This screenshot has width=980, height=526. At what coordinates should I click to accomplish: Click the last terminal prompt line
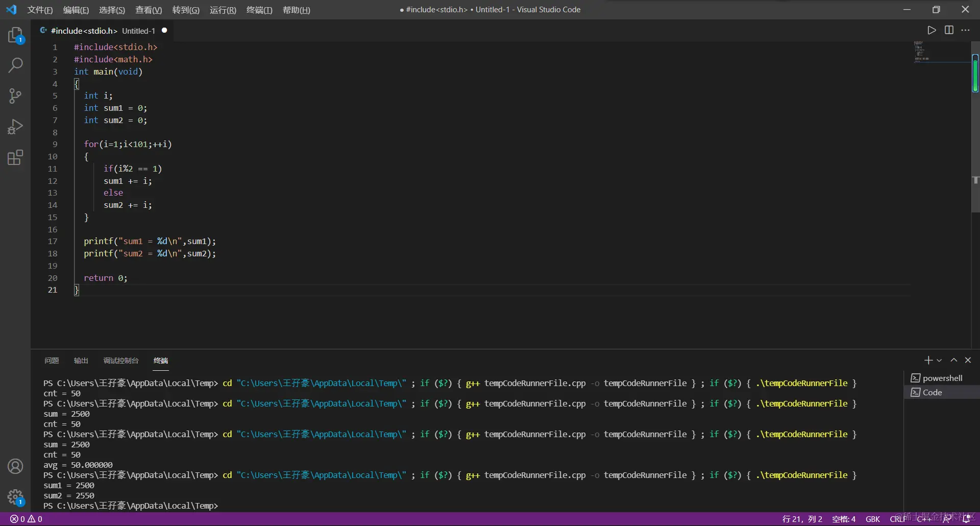click(131, 506)
